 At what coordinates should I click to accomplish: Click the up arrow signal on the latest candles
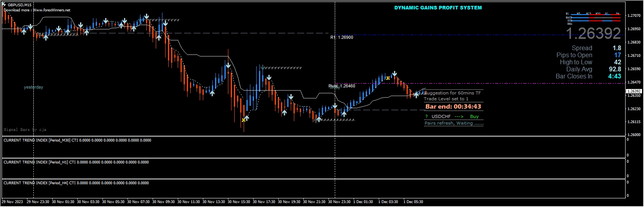pos(416,94)
